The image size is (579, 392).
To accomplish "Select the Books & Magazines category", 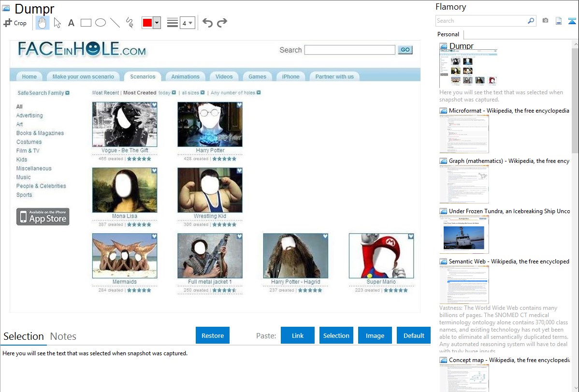I will 40,133.
